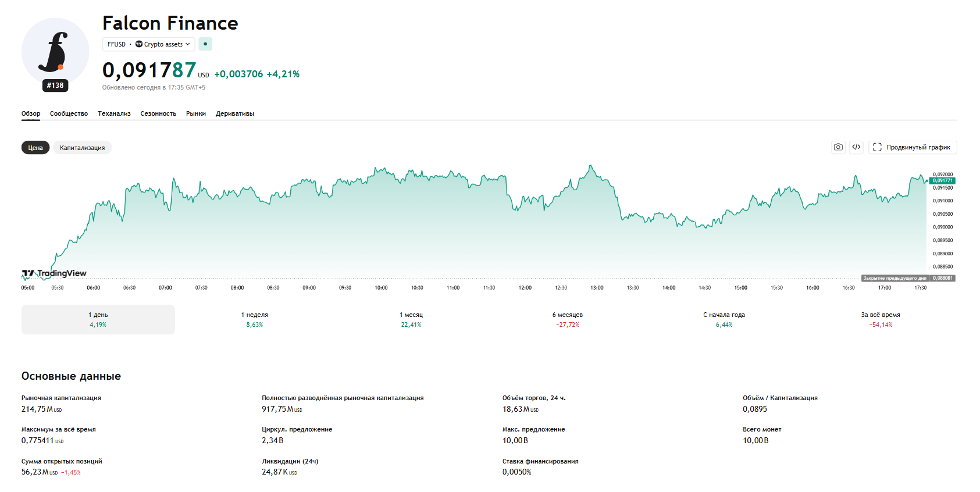Select the Цена chart toggle
Screen dimensions: 980x492
[35, 148]
